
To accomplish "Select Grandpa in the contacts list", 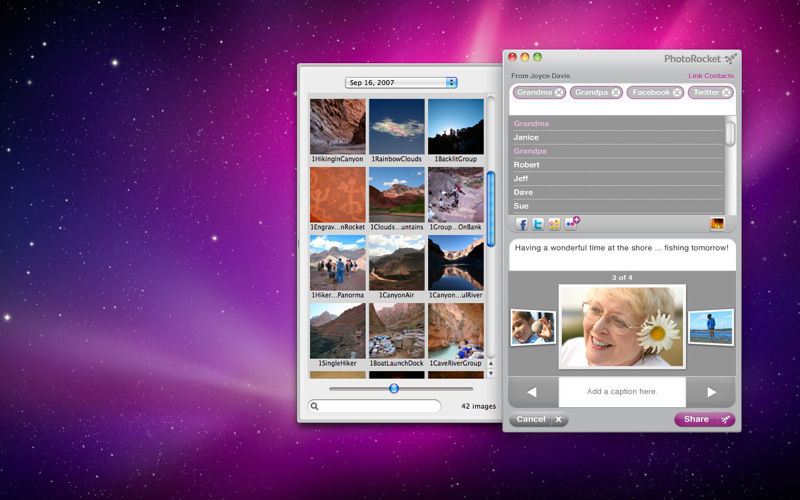I will click(616, 151).
